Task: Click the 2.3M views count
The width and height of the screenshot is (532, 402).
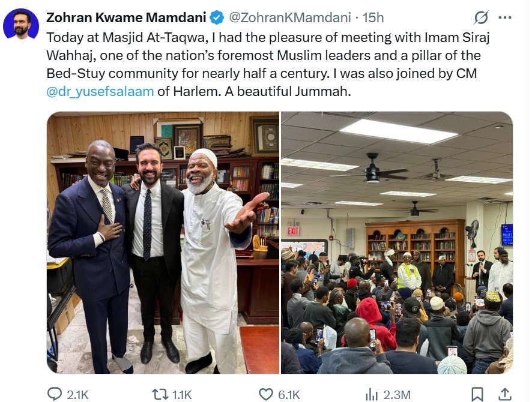Action: tap(397, 395)
